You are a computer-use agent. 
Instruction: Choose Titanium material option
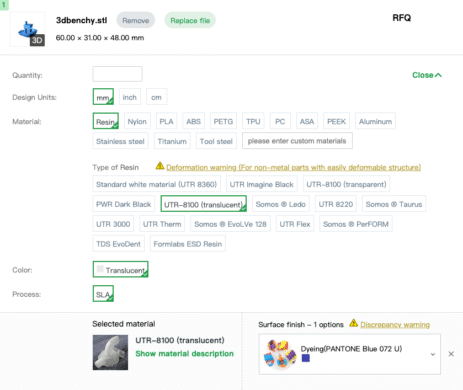pyautogui.click(x=172, y=141)
